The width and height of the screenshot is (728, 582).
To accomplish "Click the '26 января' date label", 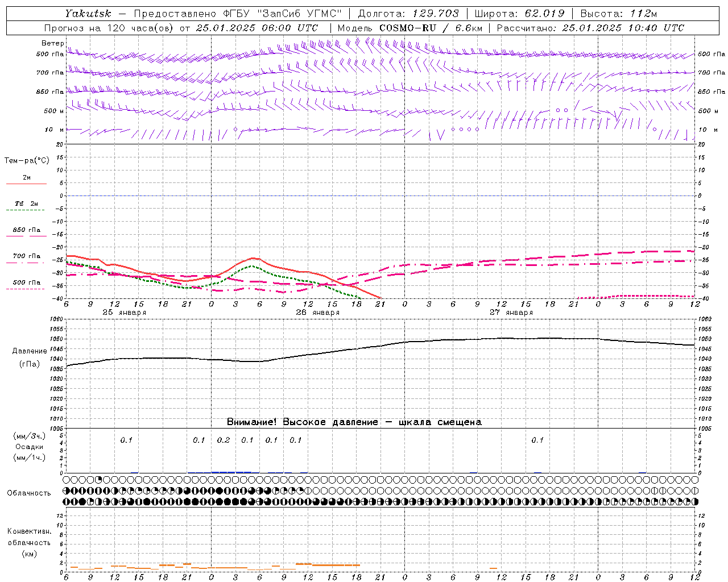I will tap(317, 313).
